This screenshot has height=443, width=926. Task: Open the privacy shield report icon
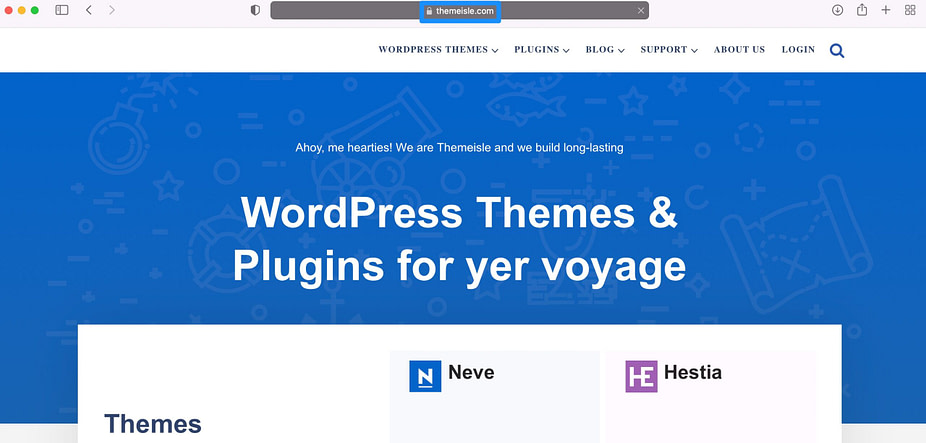tap(255, 10)
